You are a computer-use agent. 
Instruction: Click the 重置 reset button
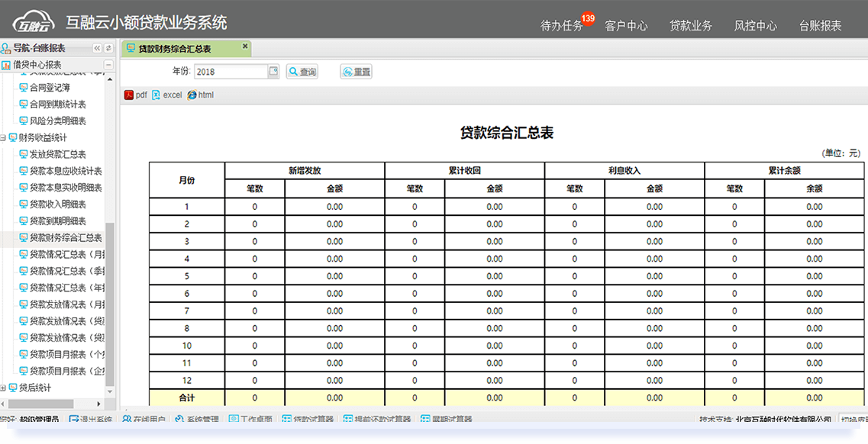pyautogui.click(x=356, y=72)
